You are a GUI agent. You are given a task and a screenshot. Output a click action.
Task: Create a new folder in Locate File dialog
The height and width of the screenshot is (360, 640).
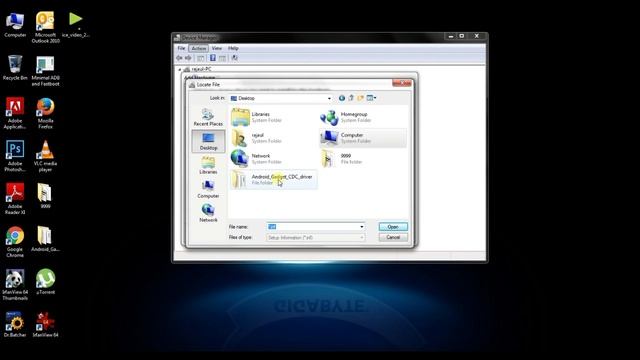360,98
